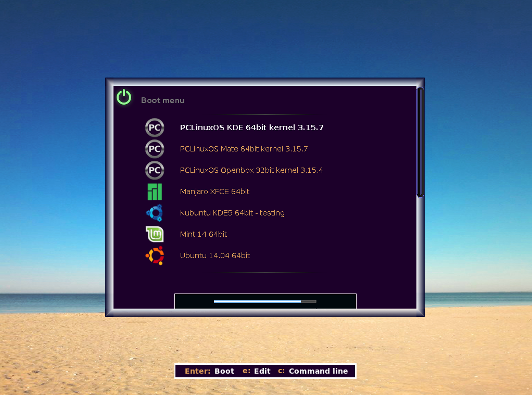Click the c: Command line hint
This screenshot has width=532, height=395.
pos(313,371)
